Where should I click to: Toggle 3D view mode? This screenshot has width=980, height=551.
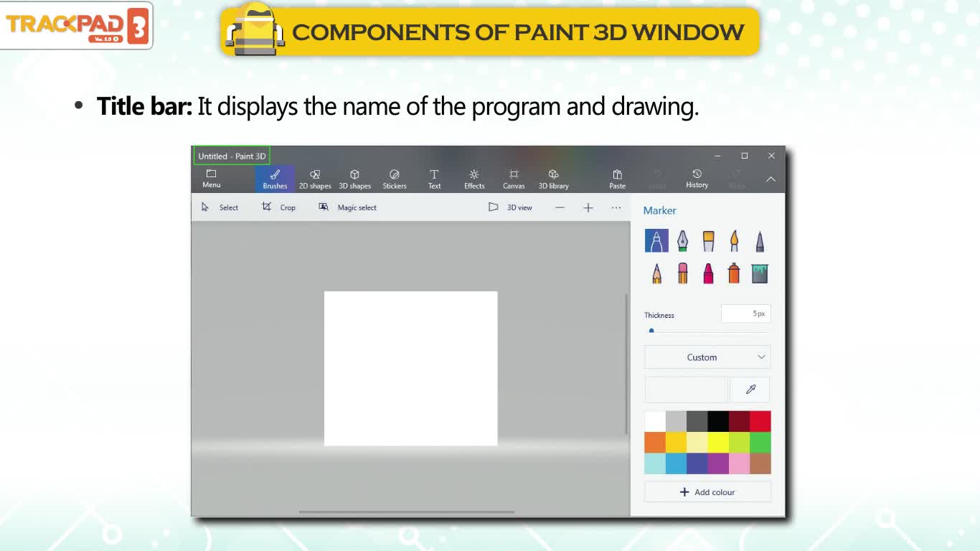[x=510, y=207]
